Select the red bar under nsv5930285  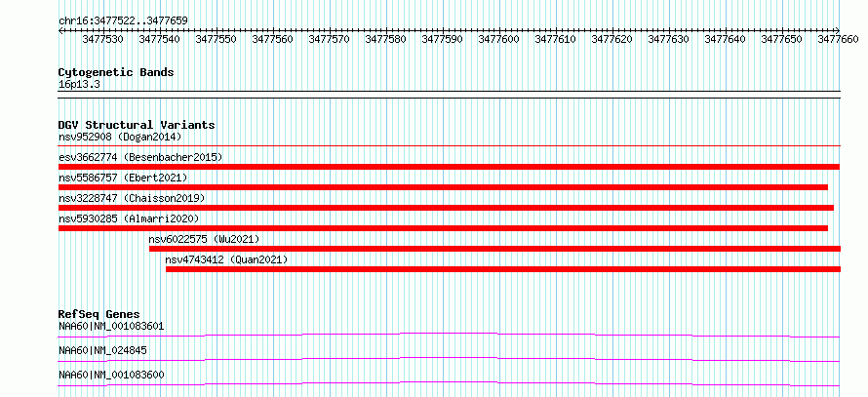[x=443, y=228]
